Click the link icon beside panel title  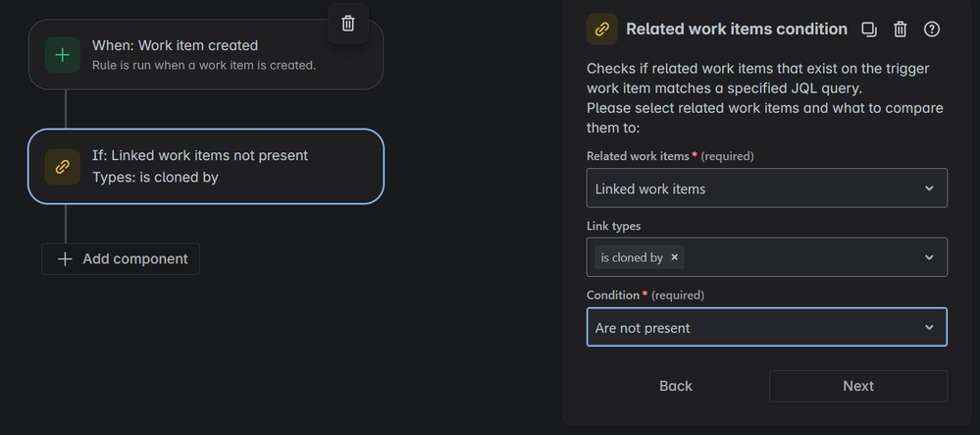602,29
